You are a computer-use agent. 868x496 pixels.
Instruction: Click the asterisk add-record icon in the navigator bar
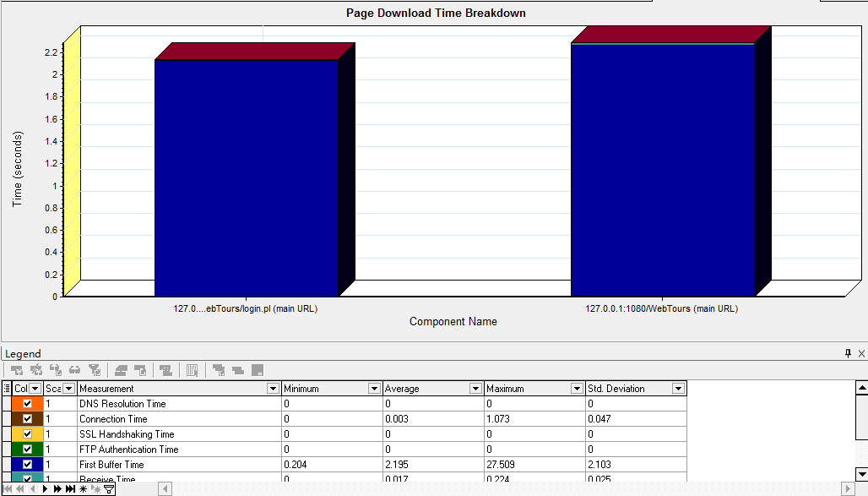click(83, 489)
